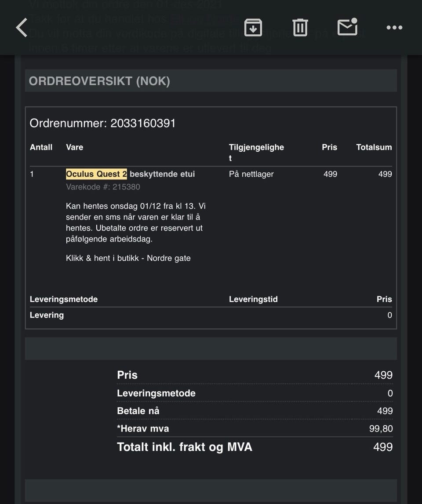Screen dimensions: 422x504
Task: Mark email as unread with envelope icon
Action: 348,27
